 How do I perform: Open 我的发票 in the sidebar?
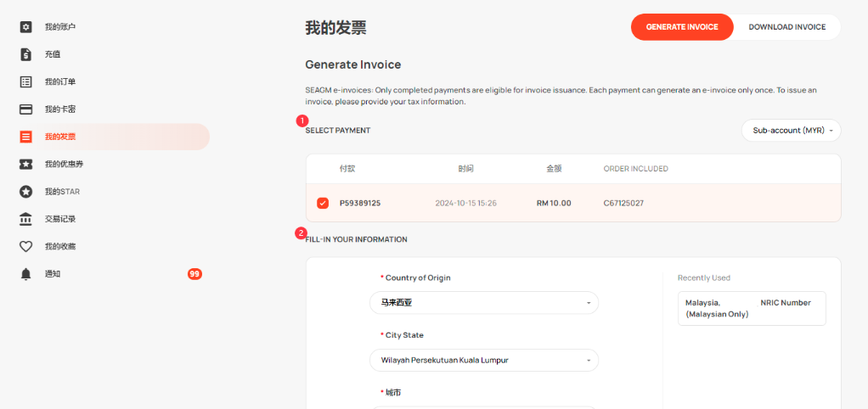(x=59, y=137)
